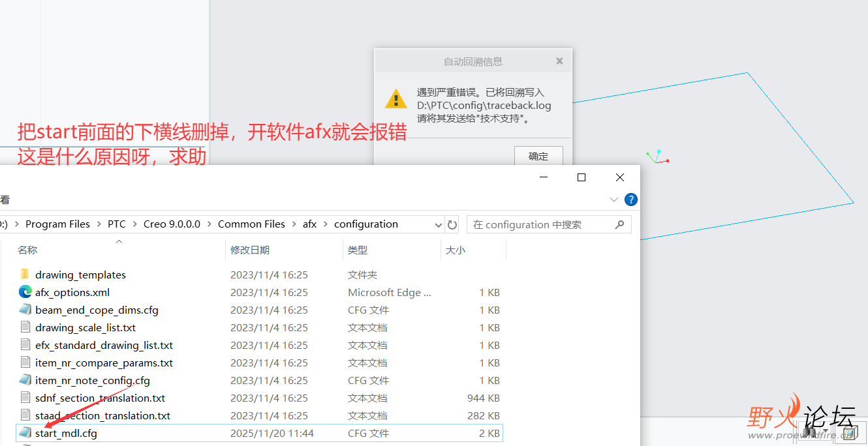868x446 pixels.
Task: Open Explorer help via the blue question mark icon
Action: click(630, 200)
